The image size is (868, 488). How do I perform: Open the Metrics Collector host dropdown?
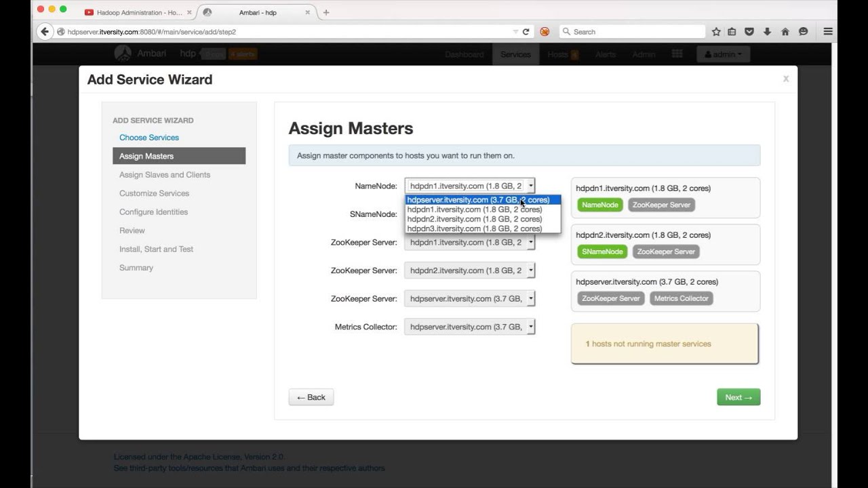(469, 327)
